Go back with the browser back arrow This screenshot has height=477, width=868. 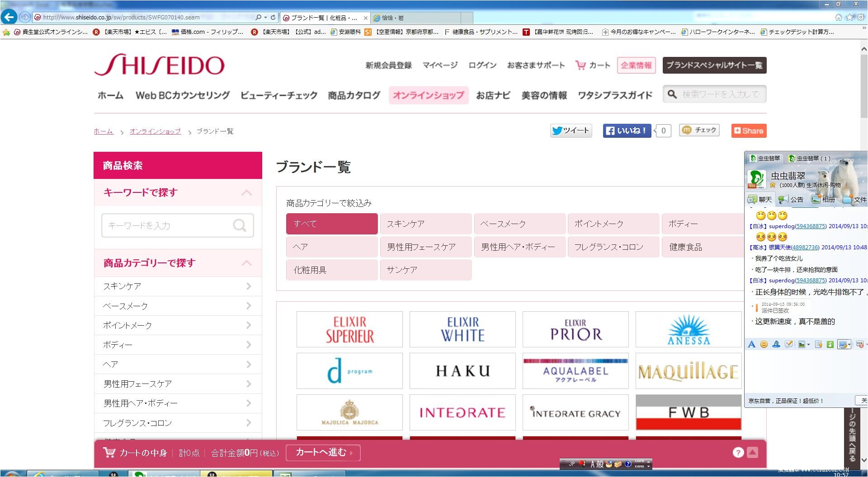pos(9,17)
